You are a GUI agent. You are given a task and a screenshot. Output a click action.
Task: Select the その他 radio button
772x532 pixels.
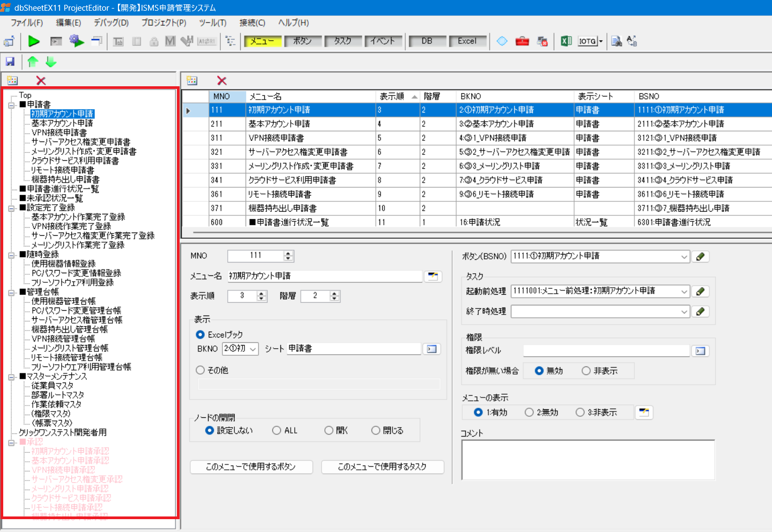pyautogui.click(x=201, y=370)
